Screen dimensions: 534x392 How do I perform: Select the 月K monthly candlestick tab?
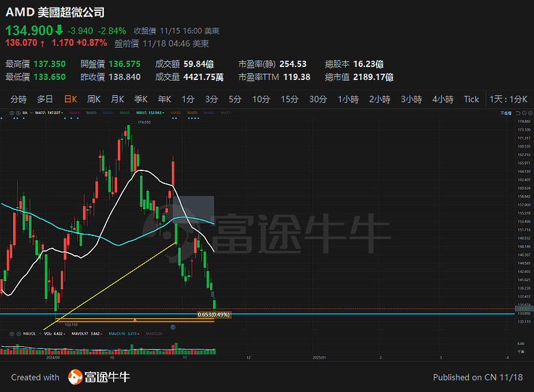click(x=118, y=99)
